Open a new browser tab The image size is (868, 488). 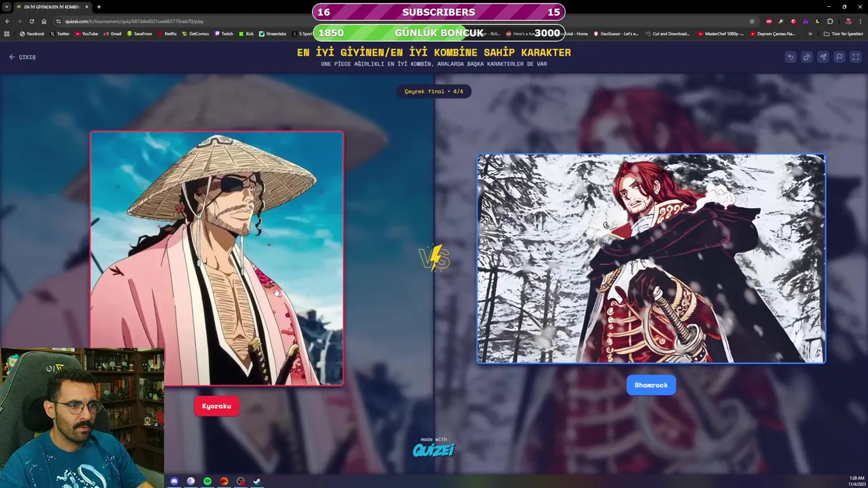[99, 7]
